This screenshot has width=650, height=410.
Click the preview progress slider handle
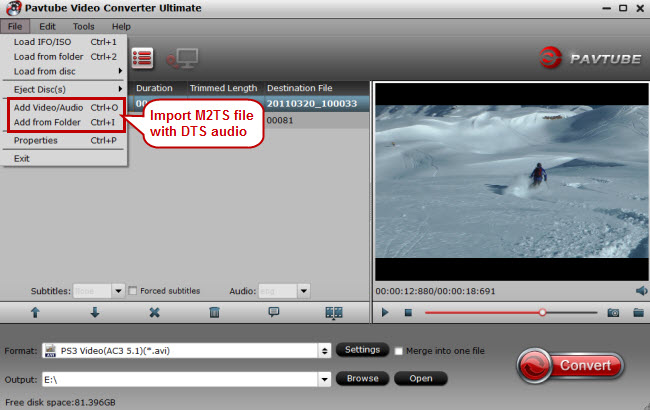[x=542, y=313]
